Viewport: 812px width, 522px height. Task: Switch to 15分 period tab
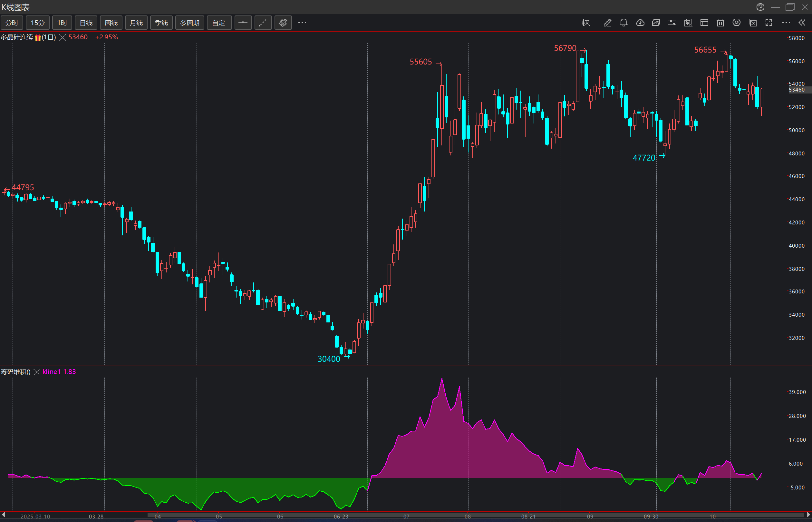click(38, 23)
